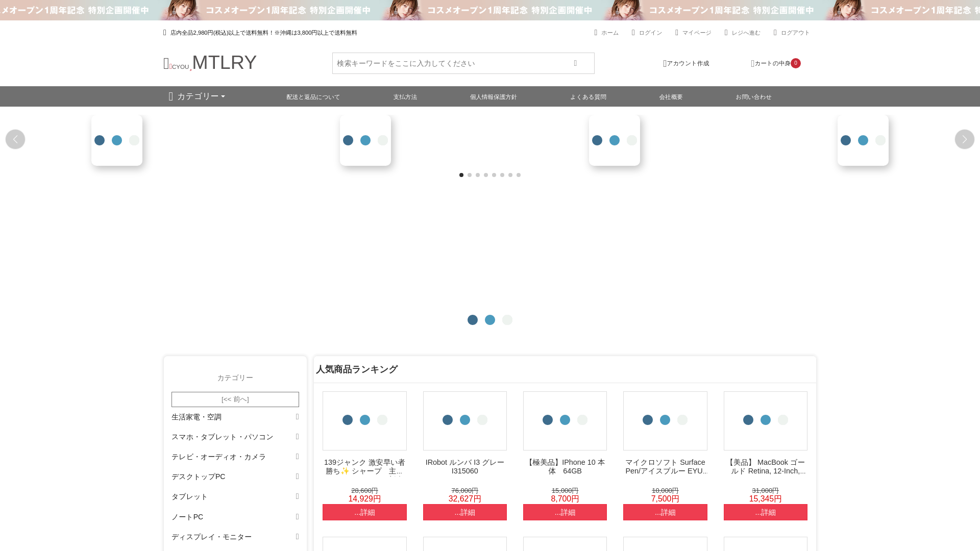Expand デスクトップPC category

pos(297,477)
